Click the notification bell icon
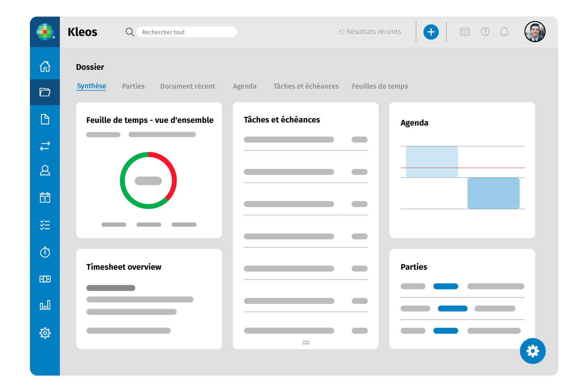588x392 pixels. click(504, 32)
